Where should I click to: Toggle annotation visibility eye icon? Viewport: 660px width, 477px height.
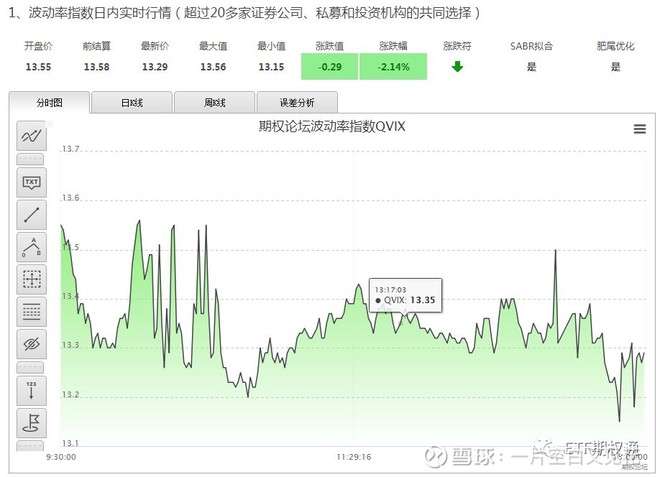pyautogui.click(x=32, y=344)
